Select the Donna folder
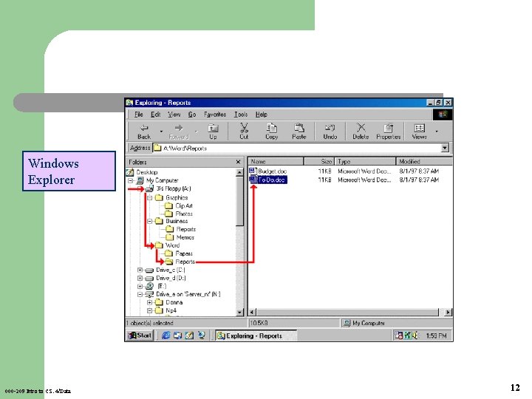Screen dimensions: 532x399 (x=174, y=302)
